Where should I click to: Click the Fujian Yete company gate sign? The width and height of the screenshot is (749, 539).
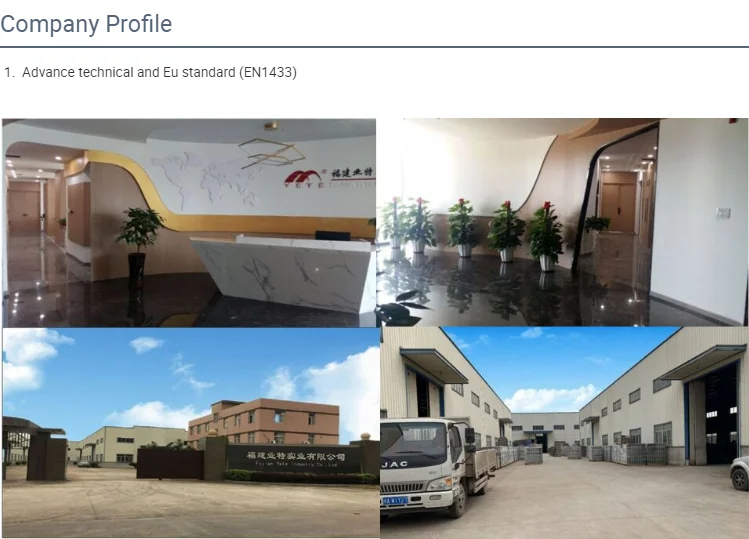pyautogui.click(x=296, y=459)
